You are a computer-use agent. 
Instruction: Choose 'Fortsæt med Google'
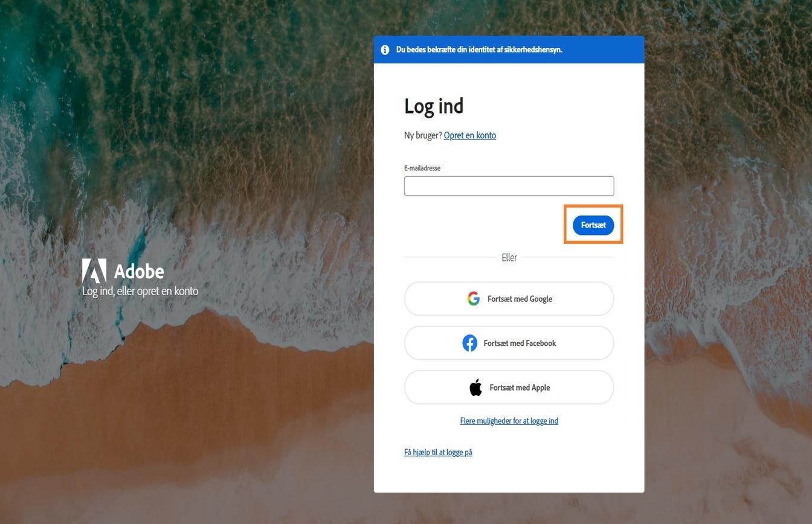[509, 298]
